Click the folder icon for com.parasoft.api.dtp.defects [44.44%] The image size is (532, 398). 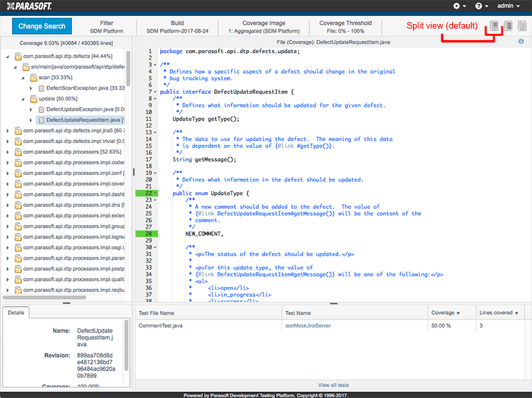(x=18, y=56)
